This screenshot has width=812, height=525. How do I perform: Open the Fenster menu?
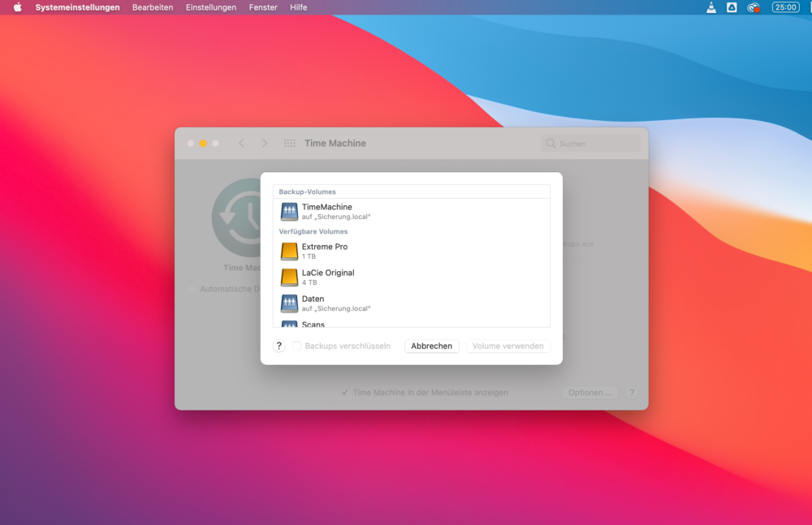pos(263,7)
